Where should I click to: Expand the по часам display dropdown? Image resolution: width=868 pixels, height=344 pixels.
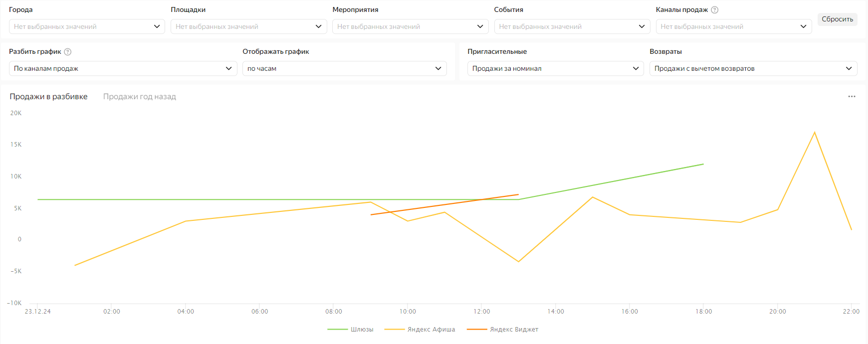(x=344, y=68)
